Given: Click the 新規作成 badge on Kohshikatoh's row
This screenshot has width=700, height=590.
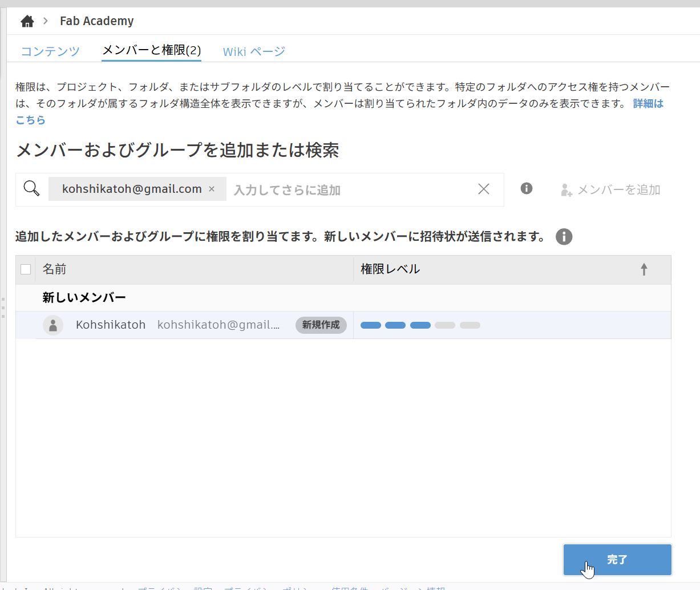Looking at the screenshot, I should [x=321, y=325].
